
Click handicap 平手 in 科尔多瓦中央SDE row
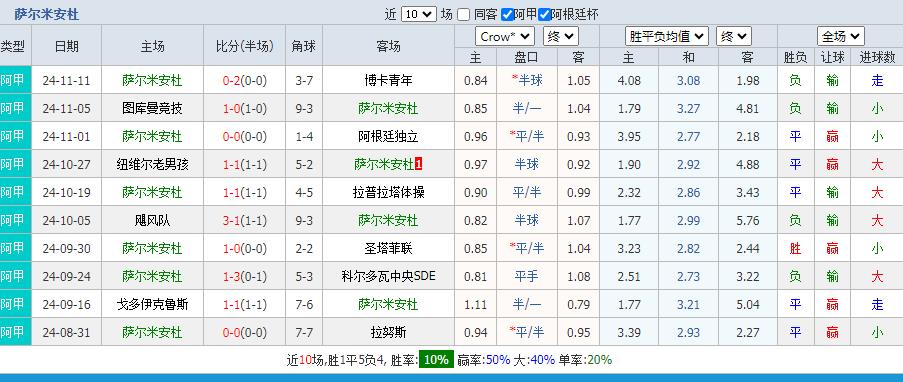point(526,277)
